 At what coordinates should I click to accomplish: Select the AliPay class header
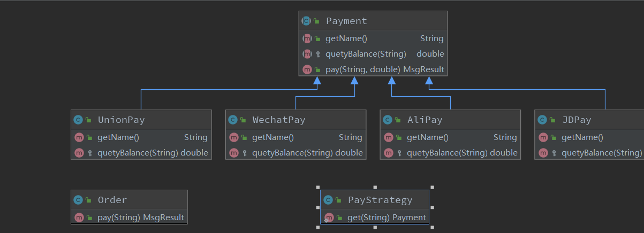pos(450,120)
